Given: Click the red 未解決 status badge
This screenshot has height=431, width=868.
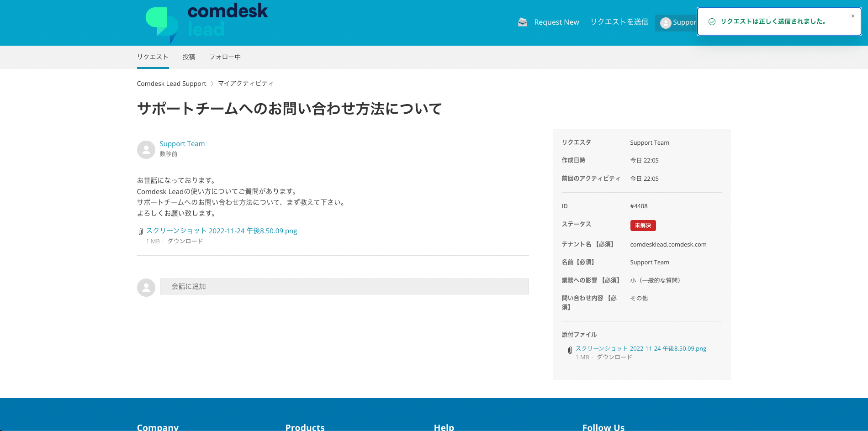Looking at the screenshot, I should coord(643,225).
